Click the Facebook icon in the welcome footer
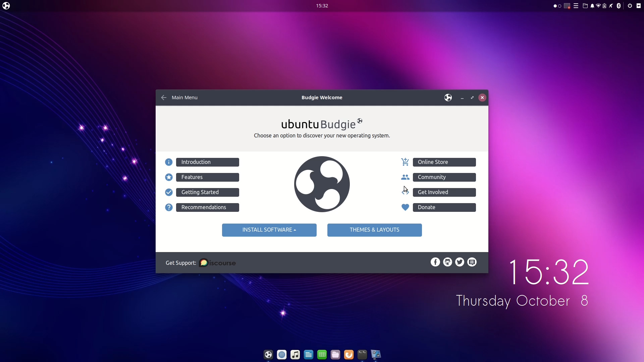 [x=435, y=262]
